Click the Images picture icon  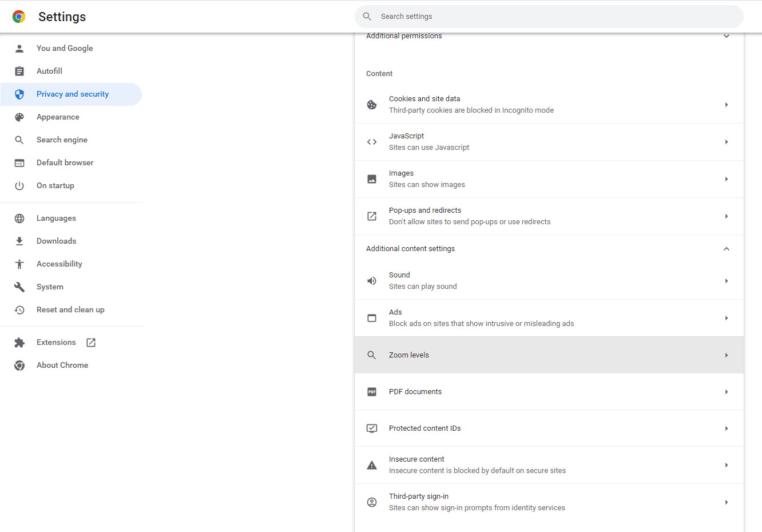pos(372,178)
